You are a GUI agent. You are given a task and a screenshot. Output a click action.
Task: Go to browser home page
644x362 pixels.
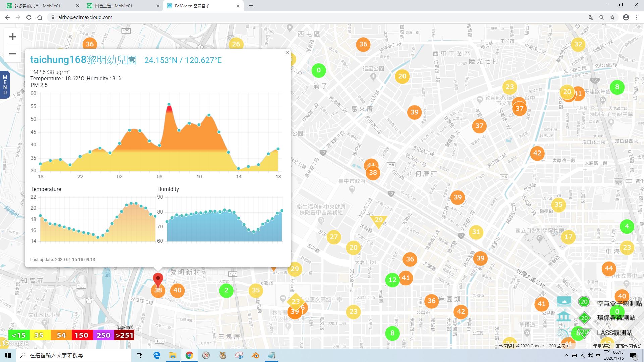[40, 17]
